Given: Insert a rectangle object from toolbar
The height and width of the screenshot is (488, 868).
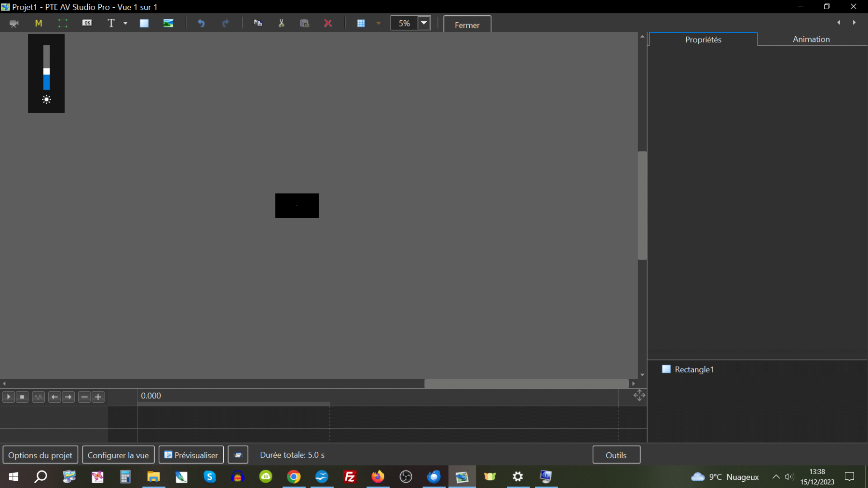Looking at the screenshot, I should (x=144, y=23).
